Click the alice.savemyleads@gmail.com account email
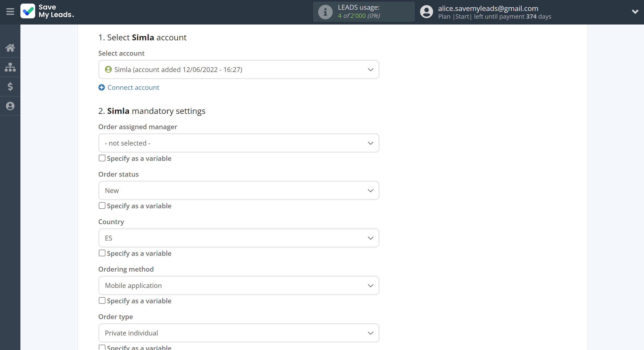 coord(488,8)
